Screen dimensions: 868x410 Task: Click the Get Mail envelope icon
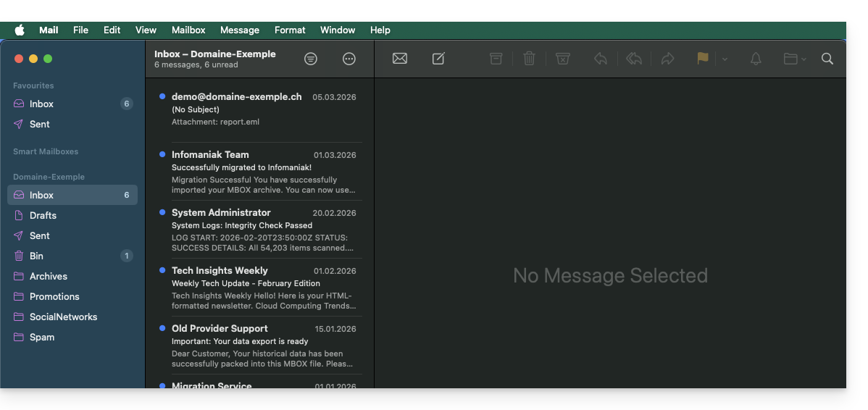tap(399, 59)
